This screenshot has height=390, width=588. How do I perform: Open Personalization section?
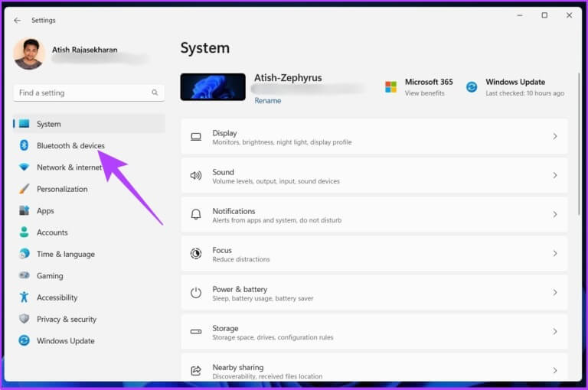90,189
